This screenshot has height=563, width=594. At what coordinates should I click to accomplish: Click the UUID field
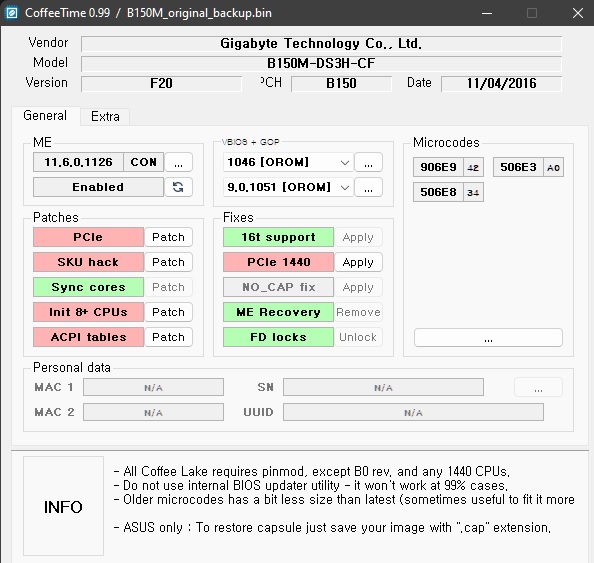tap(413, 412)
